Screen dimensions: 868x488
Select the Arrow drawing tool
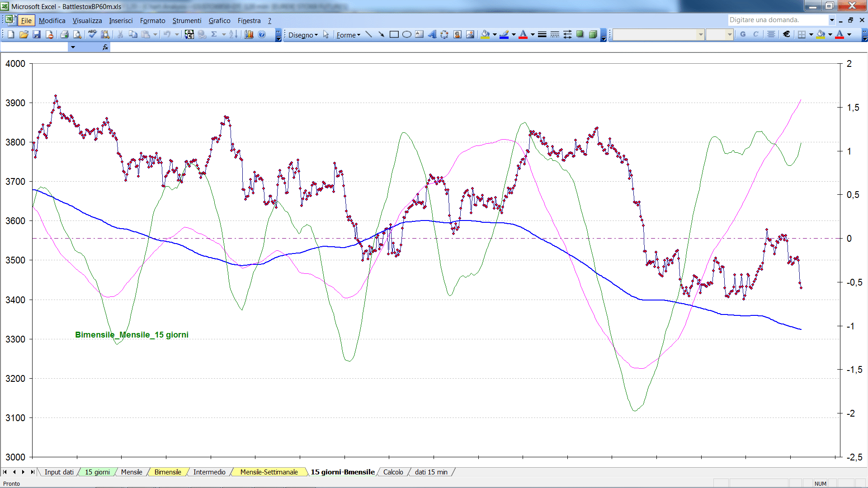381,34
